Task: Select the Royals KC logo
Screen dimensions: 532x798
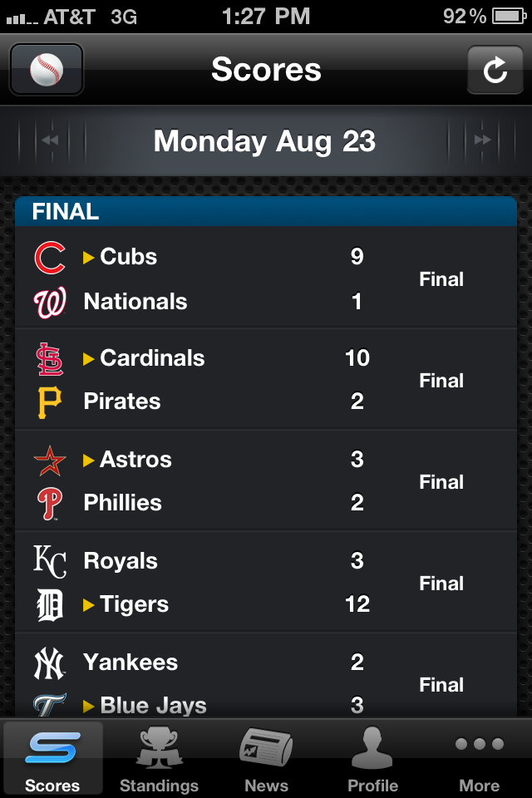Action: click(x=50, y=562)
